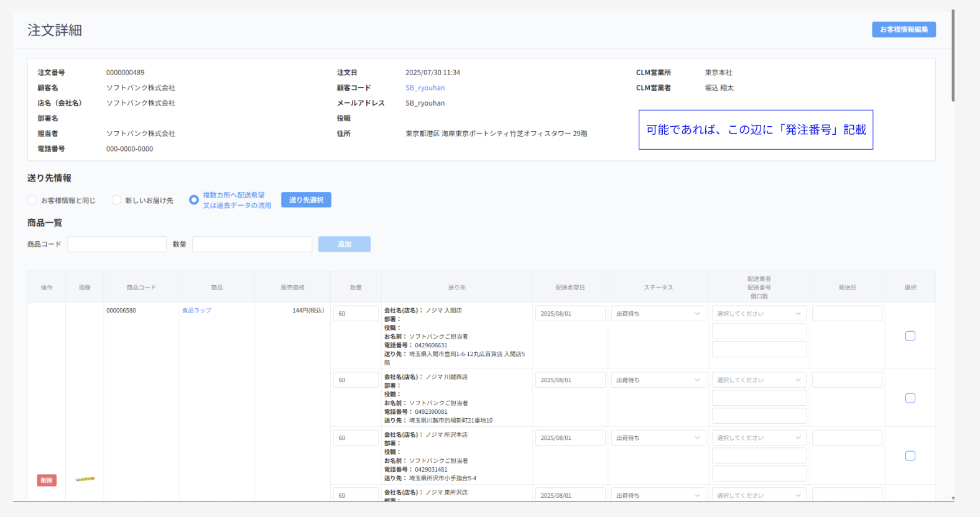
Task: Open the 出荷待ち status dropdown for 川越西店
Action: pyautogui.click(x=658, y=380)
